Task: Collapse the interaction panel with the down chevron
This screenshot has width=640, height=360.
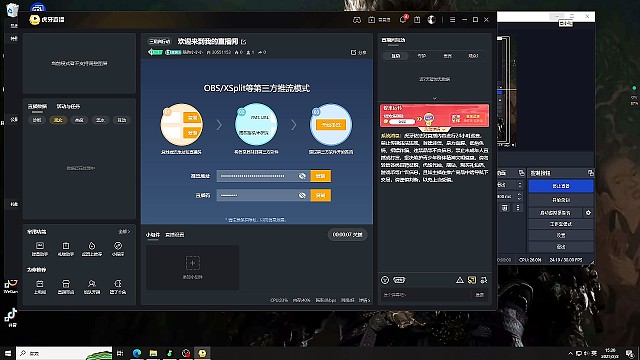Action: click(x=434, y=98)
